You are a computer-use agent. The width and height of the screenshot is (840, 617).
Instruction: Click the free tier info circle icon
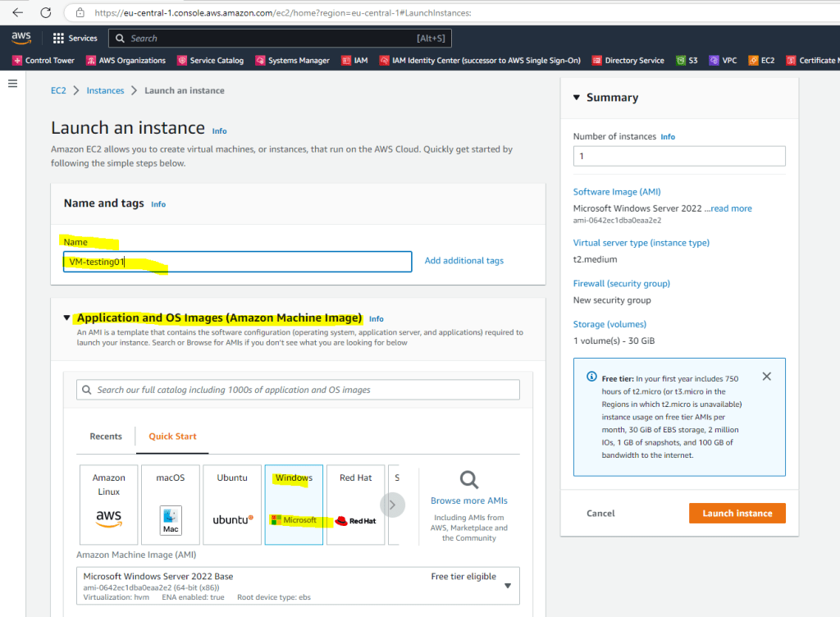591,377
